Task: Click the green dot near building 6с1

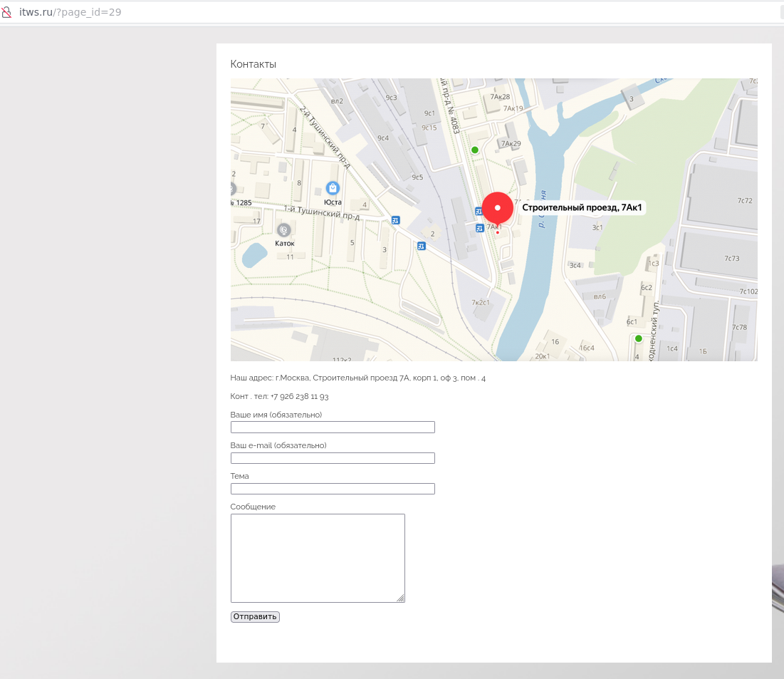Action: click(639, 338)
